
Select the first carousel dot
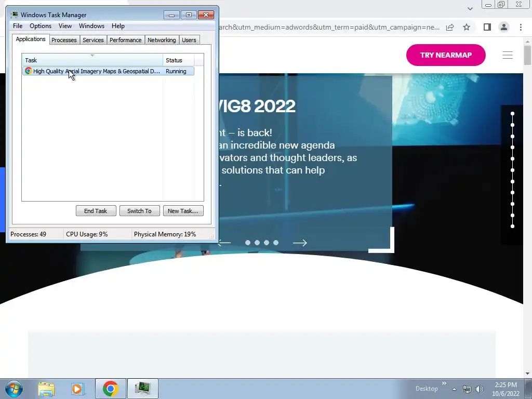(248, 243)
